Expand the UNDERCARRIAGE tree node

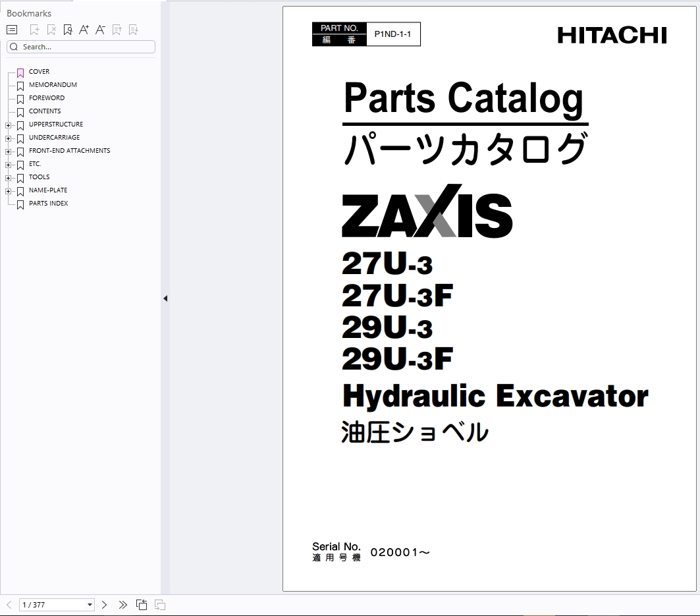click(8, 139)
